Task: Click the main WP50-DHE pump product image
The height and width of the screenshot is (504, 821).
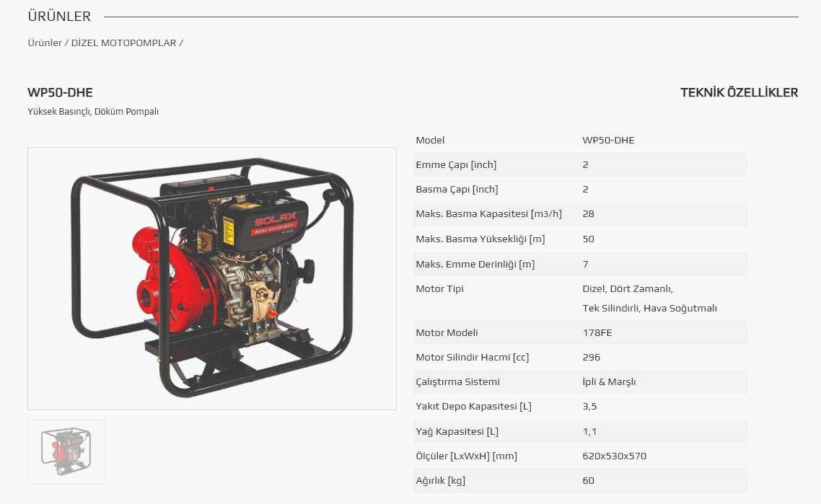Action: click(212, 278)
